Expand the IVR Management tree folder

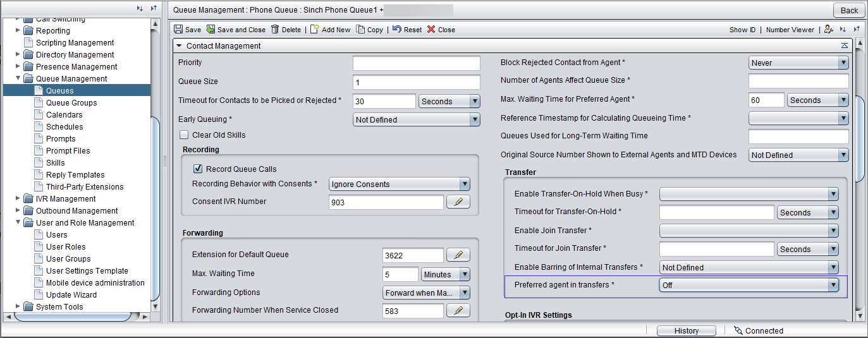click(x=18, y=198)
